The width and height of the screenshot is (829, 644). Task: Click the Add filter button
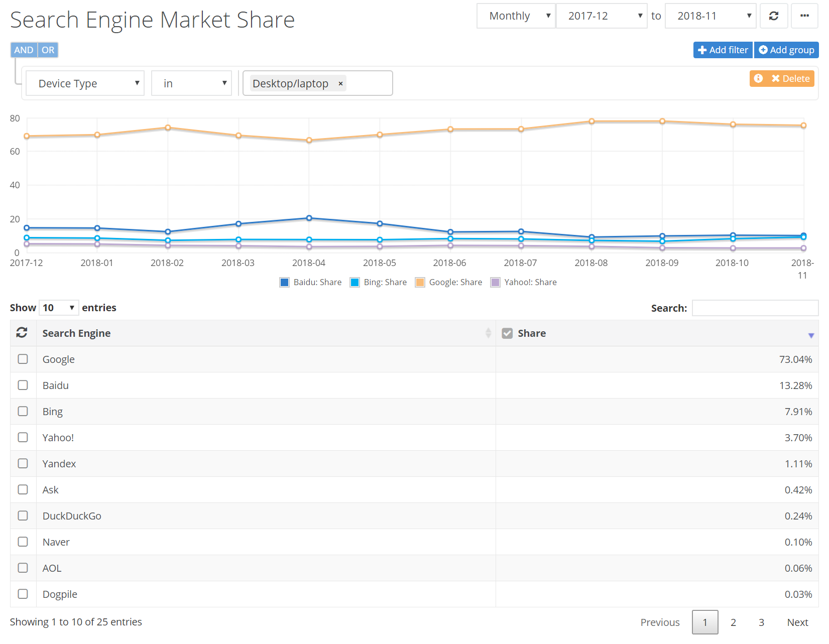click(x=723, y=50)
